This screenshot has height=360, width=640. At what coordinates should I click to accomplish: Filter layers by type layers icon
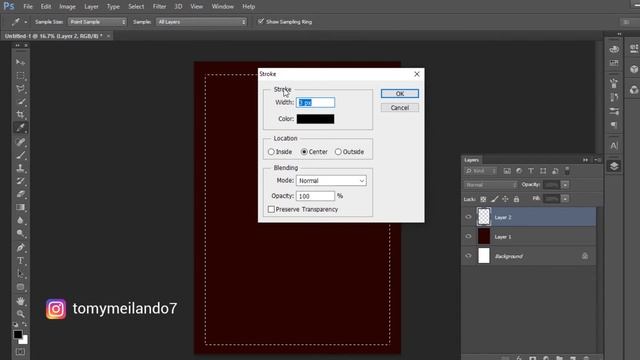[531, 171]
